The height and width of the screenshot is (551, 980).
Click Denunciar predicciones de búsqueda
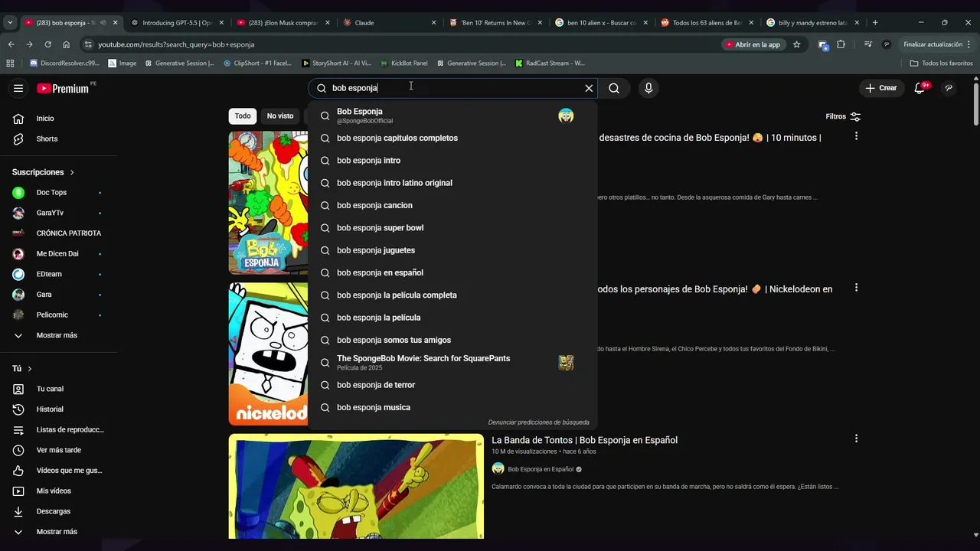[538, 422]
